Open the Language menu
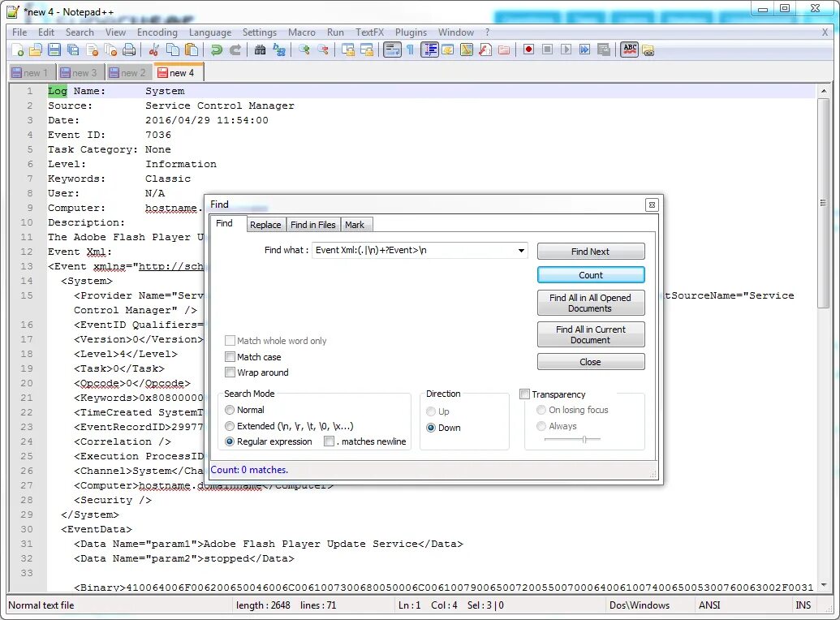This screenshot has height=620, width=840. pyautogui.click(x=210, y=32)
